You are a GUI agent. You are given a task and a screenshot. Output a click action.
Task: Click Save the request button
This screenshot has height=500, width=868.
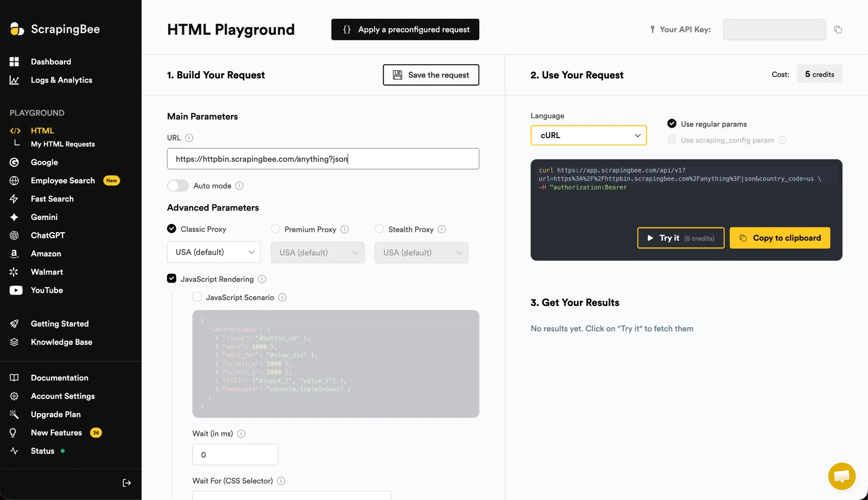(431, 75)
